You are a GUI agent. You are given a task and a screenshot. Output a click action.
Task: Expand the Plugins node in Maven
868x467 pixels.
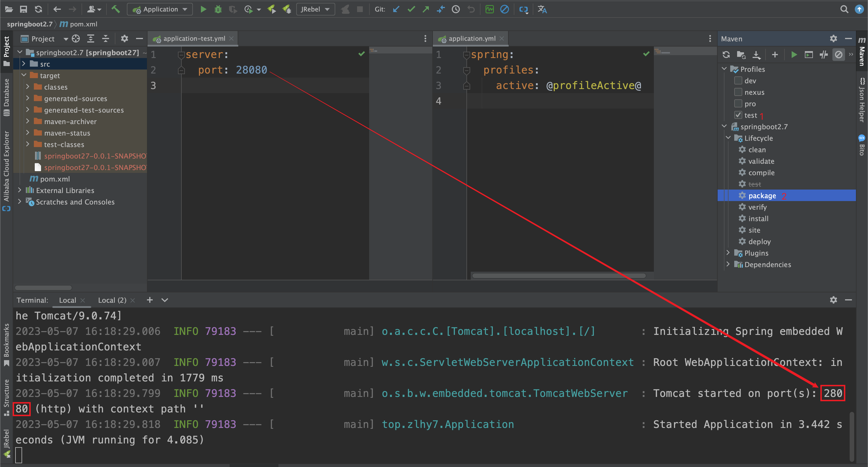click(728, 253)
